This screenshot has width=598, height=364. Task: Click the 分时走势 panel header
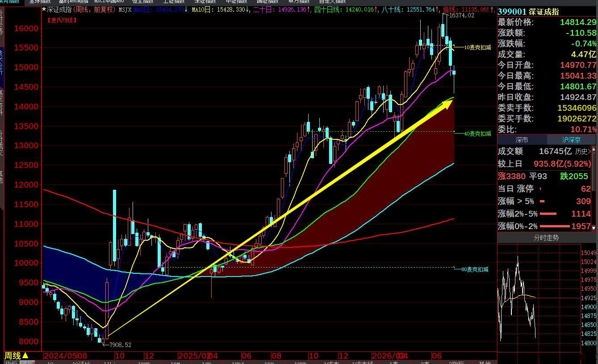point(546,238)
